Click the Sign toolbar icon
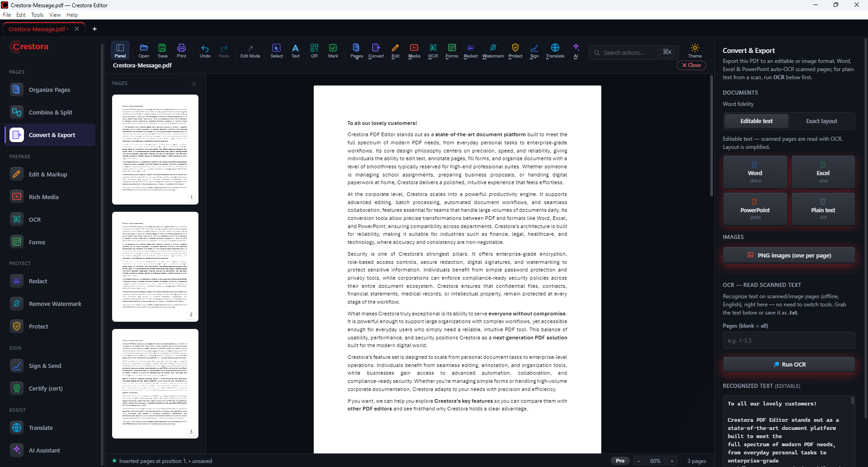The image size is (868, 467). pyautogui.click(x=534, y=51)
